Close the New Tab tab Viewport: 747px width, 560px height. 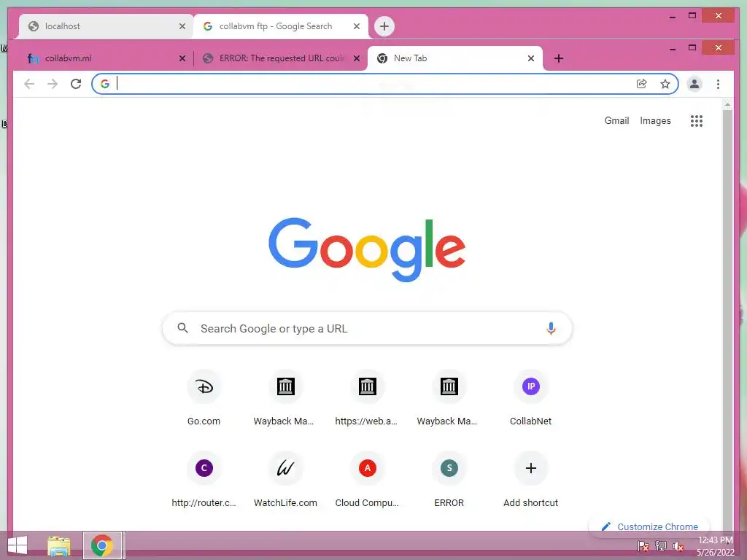[x=531, y=58]
